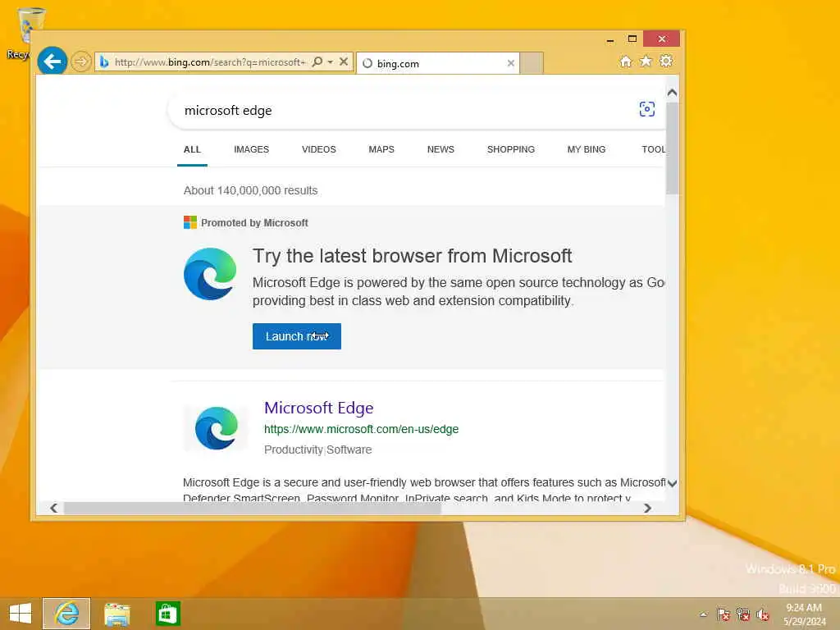
Task: Click the Software category text
Action: [x=349, y=450]
